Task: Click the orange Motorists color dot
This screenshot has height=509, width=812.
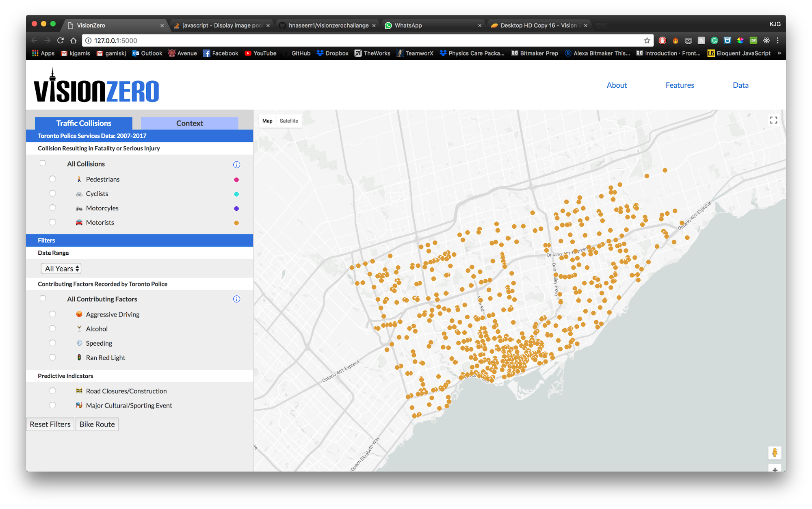Action: [236, 223]
